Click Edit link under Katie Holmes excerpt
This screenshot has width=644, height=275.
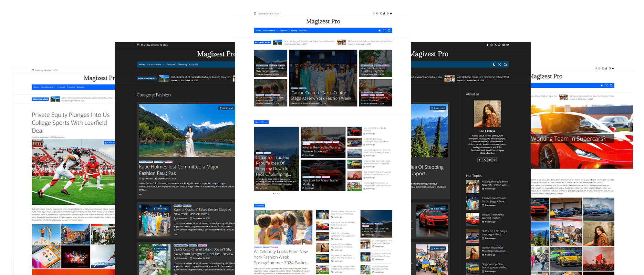pos(141,195)
